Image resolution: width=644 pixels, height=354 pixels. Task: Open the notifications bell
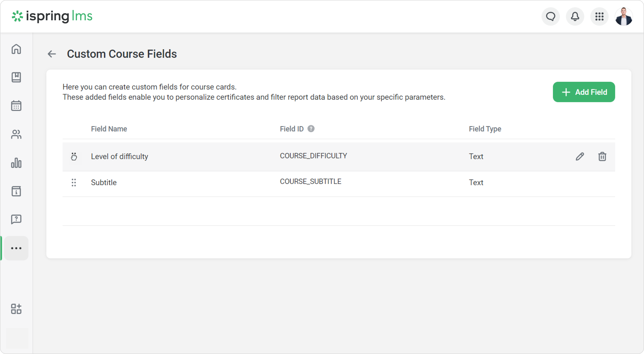point(575,16)
